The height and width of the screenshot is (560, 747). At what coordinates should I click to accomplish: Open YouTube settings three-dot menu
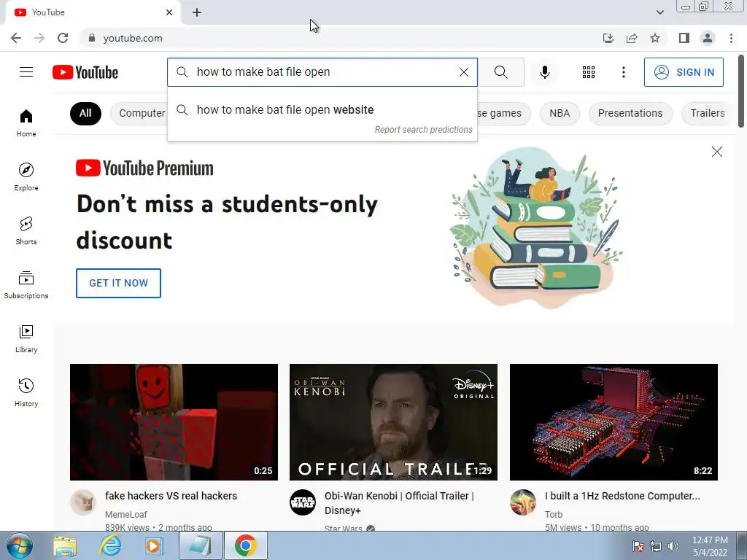(x=623, y=72)
